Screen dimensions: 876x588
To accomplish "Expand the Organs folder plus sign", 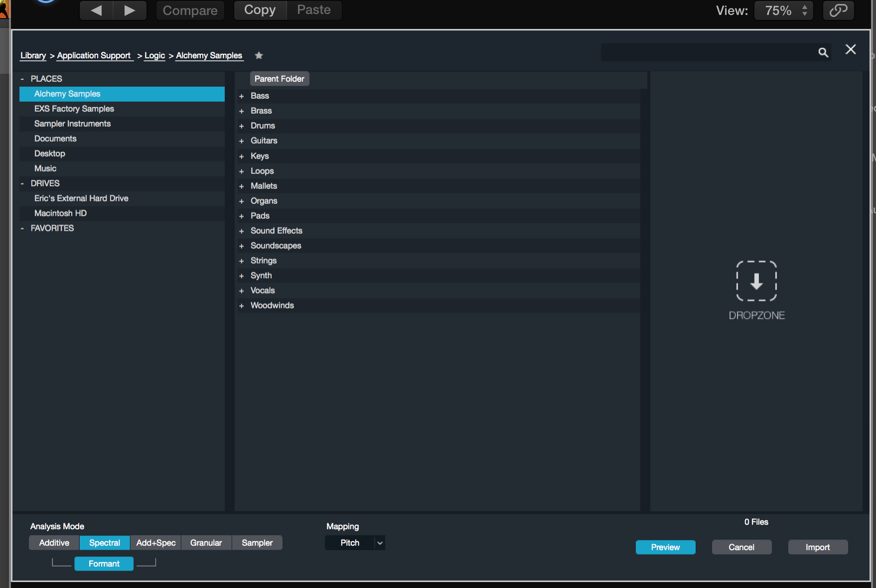I will point(242,201).
